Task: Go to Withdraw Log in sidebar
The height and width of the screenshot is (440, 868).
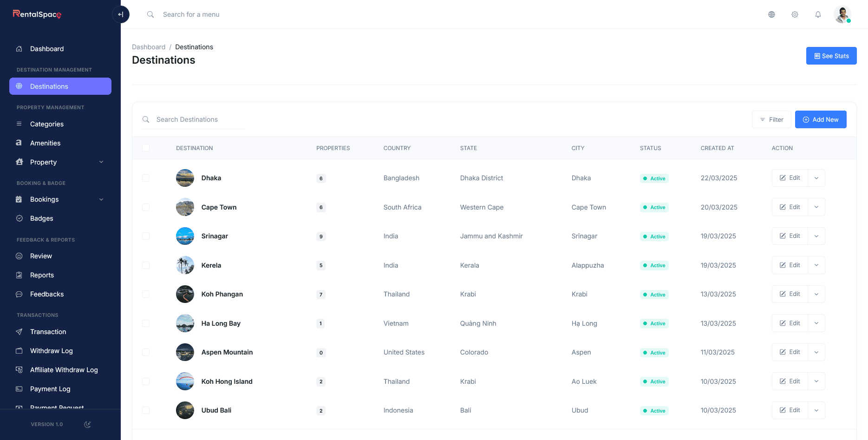Action: 51,351
